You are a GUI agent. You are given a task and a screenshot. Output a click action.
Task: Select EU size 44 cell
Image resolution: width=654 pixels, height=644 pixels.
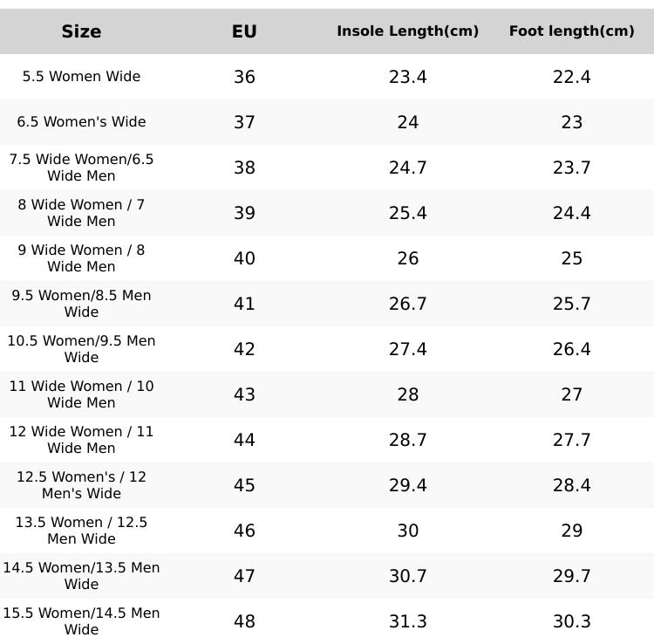(244, 440)
